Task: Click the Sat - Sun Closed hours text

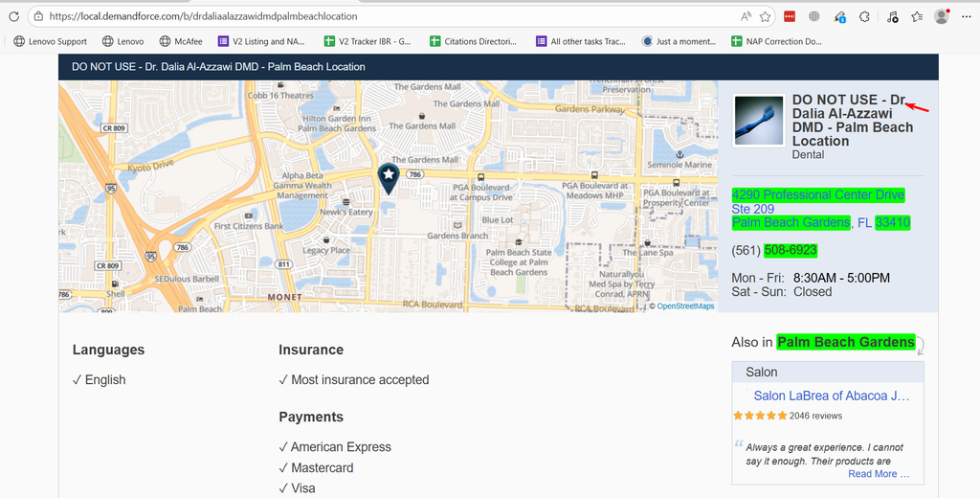Action: pos(782,291)
